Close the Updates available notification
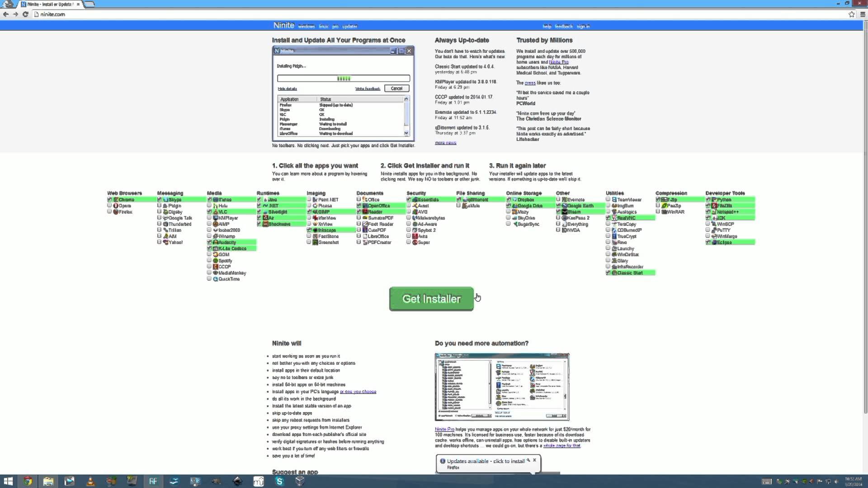 coord(534,460)
